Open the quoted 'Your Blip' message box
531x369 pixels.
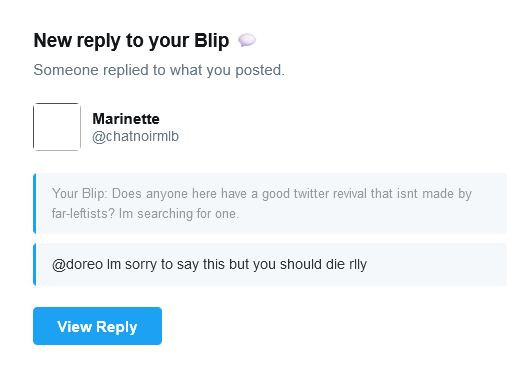coord(270,203)
